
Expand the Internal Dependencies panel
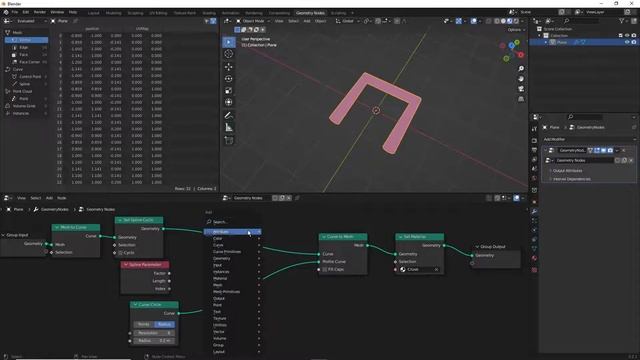pos(570,179)
